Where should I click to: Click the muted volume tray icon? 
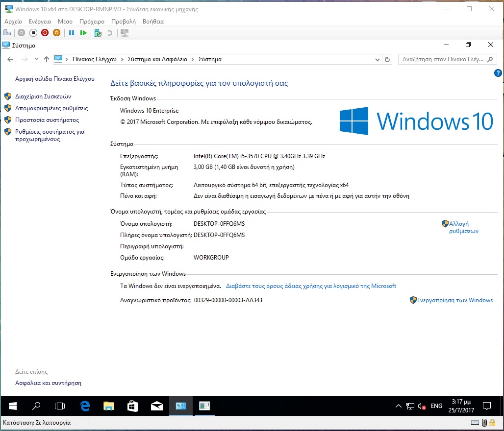point(422,407)
